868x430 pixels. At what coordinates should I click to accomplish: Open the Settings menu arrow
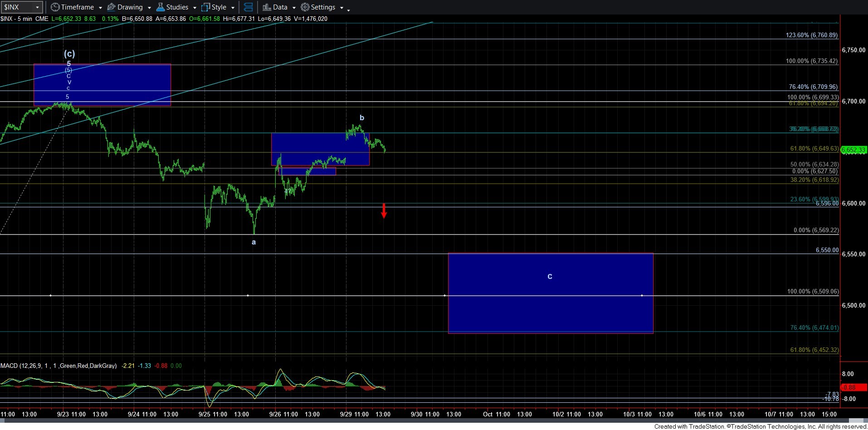click(x=341, y=8)
